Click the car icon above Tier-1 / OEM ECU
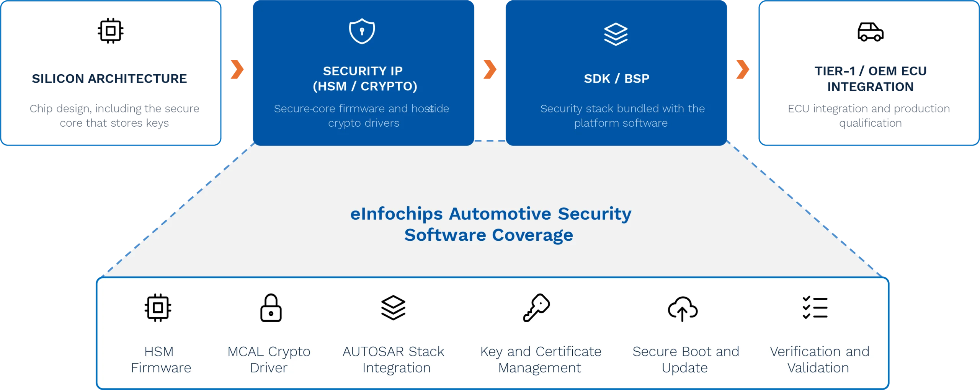 pos(870,32)
